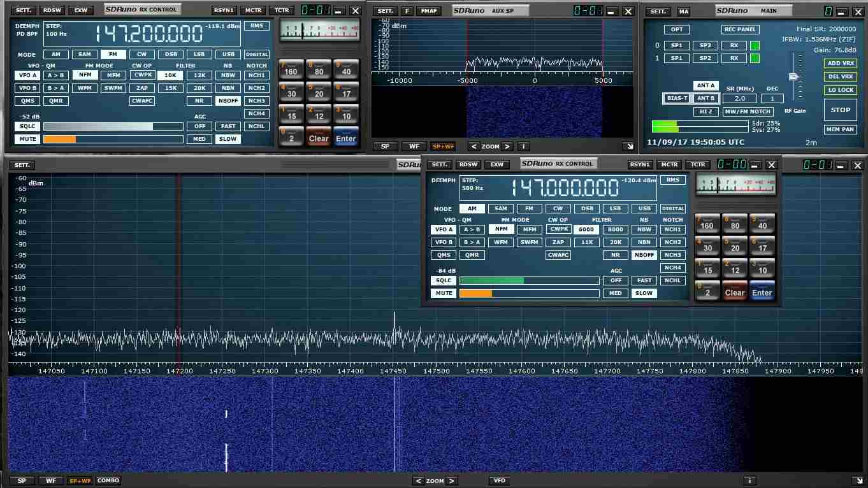The height and width of the screenshot is (488, 868).
Task: Click the 147450 signal peak in main spectrum
Action: 394,322
